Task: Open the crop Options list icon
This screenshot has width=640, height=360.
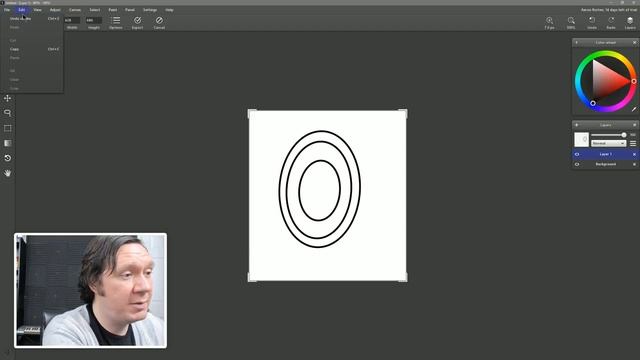Action: coord(116,22)
